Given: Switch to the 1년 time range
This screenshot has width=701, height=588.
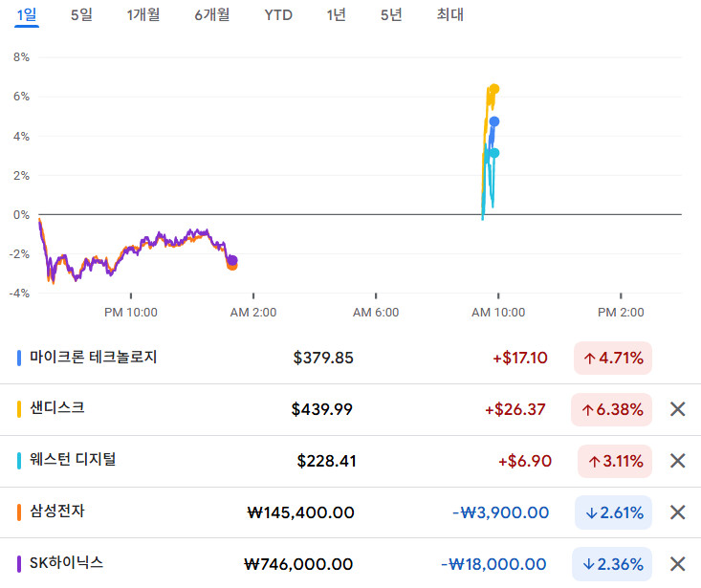Looking at the screenshot, I should point(337,15).
